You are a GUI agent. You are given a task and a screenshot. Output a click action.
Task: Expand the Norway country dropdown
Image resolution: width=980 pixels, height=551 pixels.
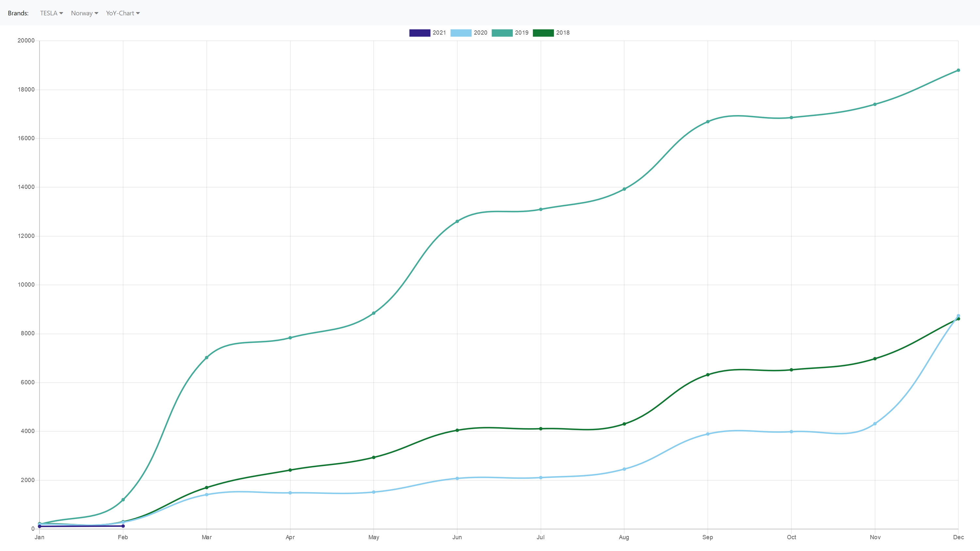tap(85, 13)
